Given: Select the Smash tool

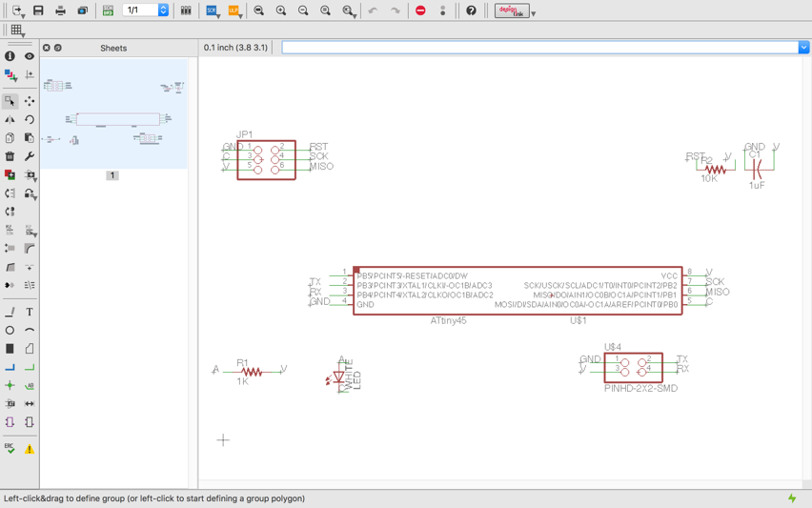Looking at the screenshot, I should [x=10, y=249].
